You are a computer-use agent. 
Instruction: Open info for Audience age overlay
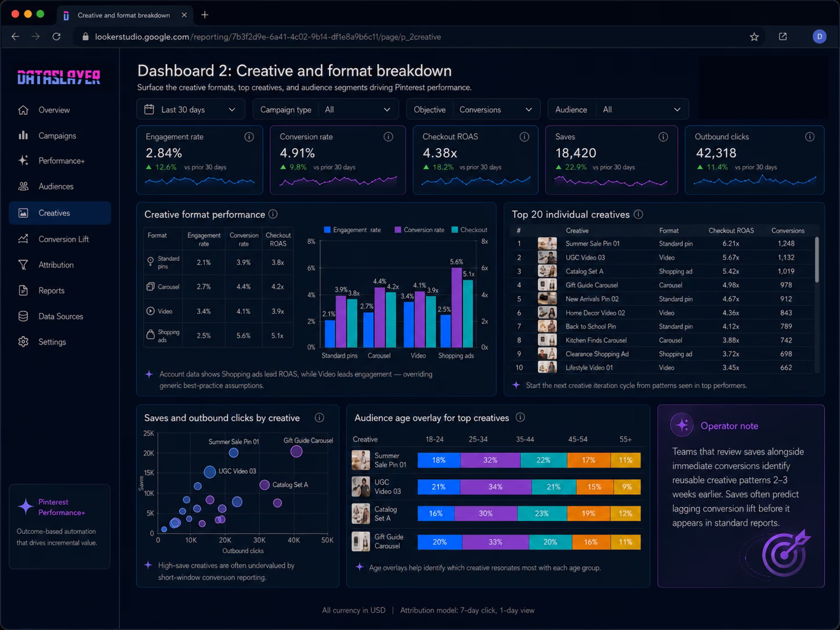(520, 417)
